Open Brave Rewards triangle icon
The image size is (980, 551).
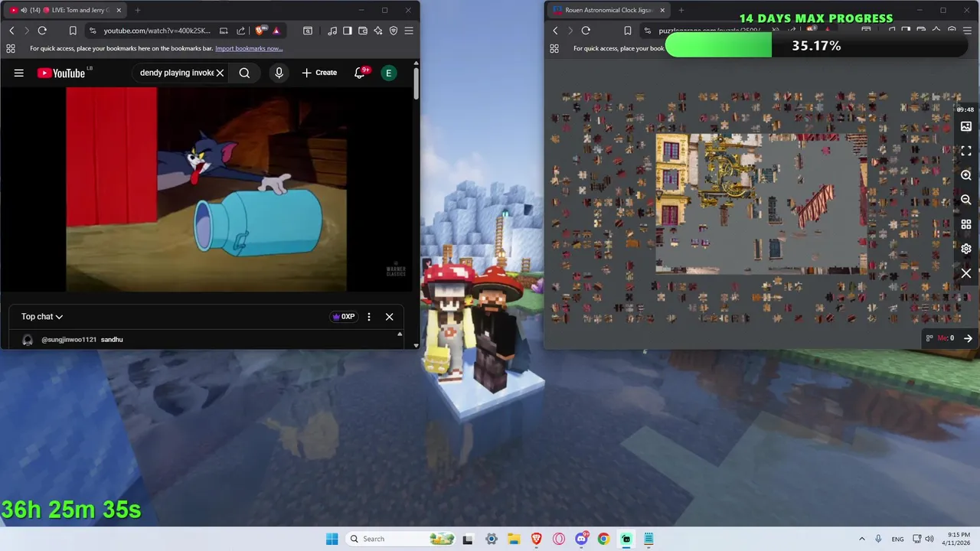tap(276, 31)
